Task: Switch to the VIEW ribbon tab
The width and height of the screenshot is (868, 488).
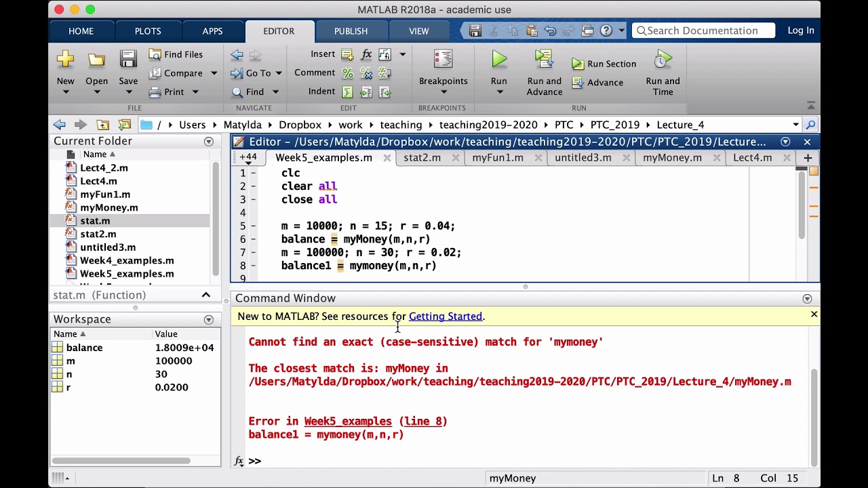Action: (418, 31)
